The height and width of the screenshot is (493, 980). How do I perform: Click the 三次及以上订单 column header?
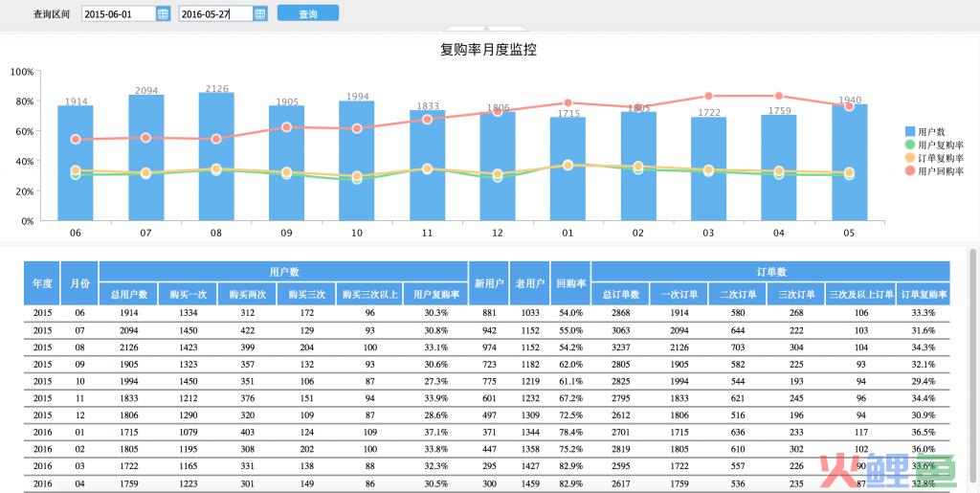[x=860, y=294]
